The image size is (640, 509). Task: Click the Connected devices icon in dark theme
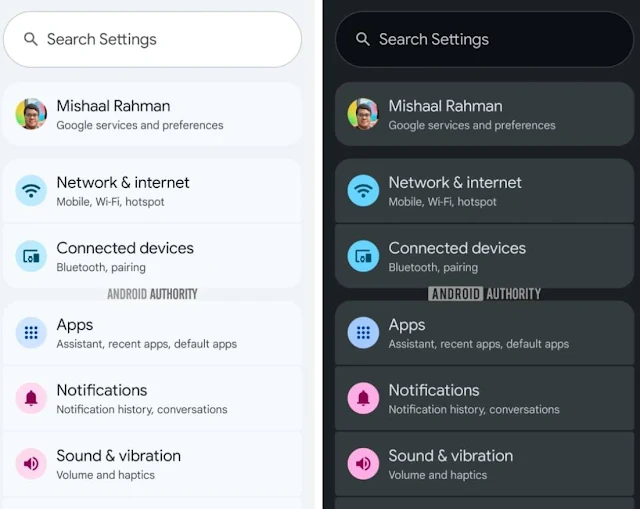(x=363, y=256)
